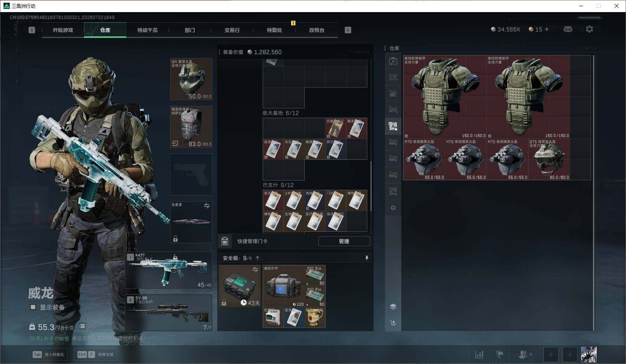Open the mail envelope icon
This screenshot has width=626, height=364.
tap(568, 29)
